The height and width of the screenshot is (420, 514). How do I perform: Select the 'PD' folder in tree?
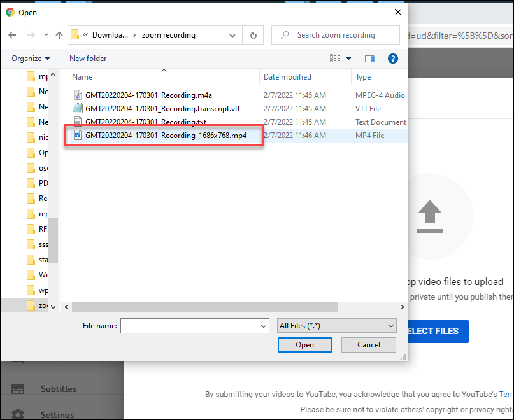click(x=37, y=183)
